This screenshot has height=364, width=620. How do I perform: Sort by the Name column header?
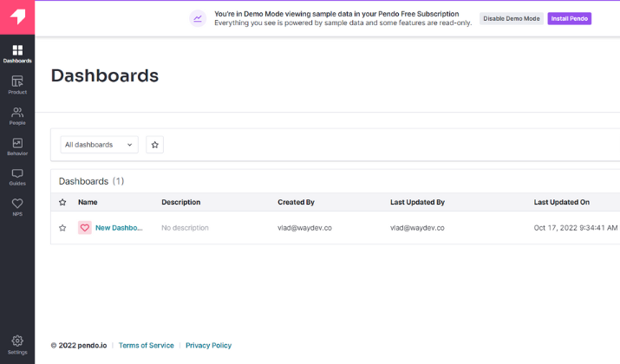pyautogui.click(x=88, y=202)
